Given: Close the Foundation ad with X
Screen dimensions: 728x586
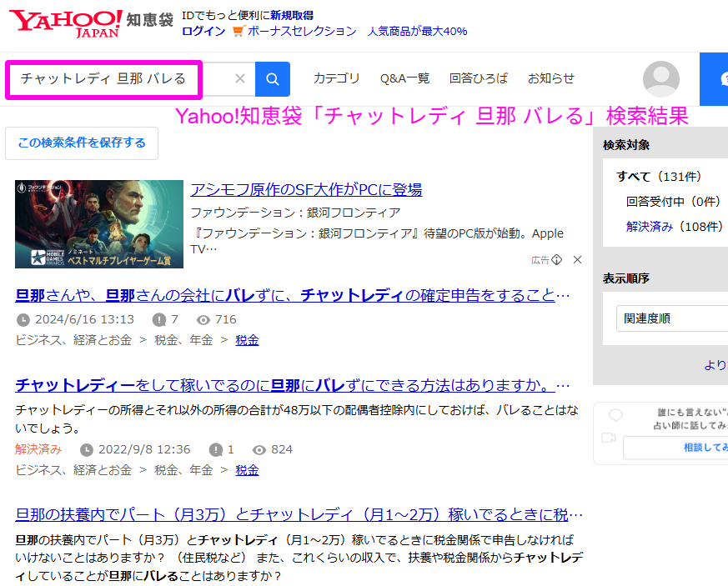Looking at the screenshot, I should (x=577, y=260).
